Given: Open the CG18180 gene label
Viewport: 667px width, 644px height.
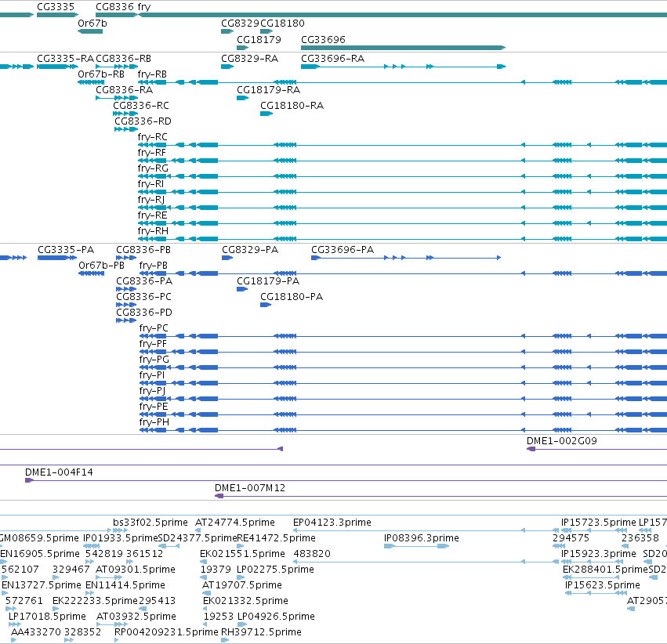Looking at the screenshot, I should click(x=282, y=24).
